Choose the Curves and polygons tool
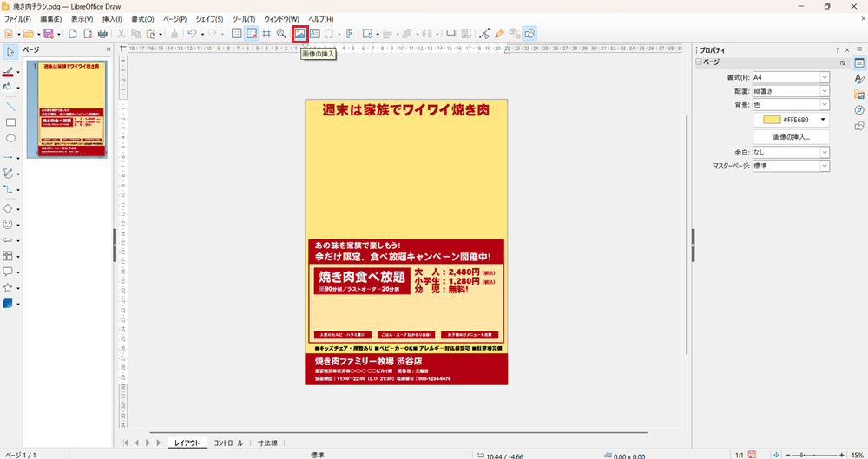This screenshot has height=459, width=868. (8, 174)
